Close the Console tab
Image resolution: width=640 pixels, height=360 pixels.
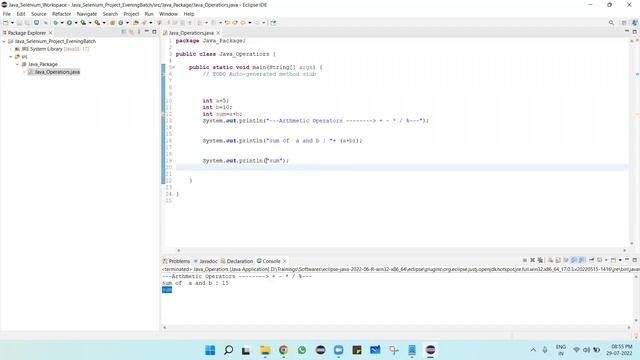(x=285, y=261)
